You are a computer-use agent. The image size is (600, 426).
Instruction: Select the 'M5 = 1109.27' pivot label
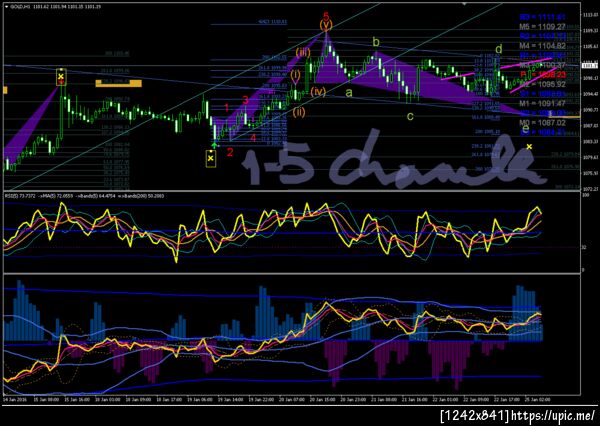tap(542, 27)
